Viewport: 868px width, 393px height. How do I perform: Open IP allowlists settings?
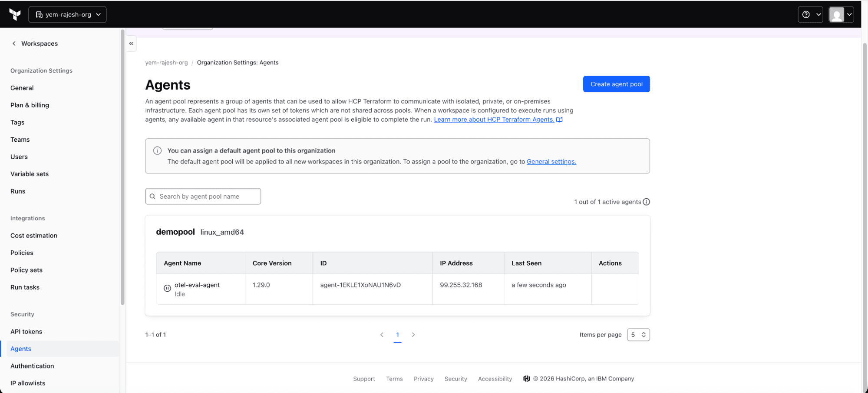click(28, 383)
